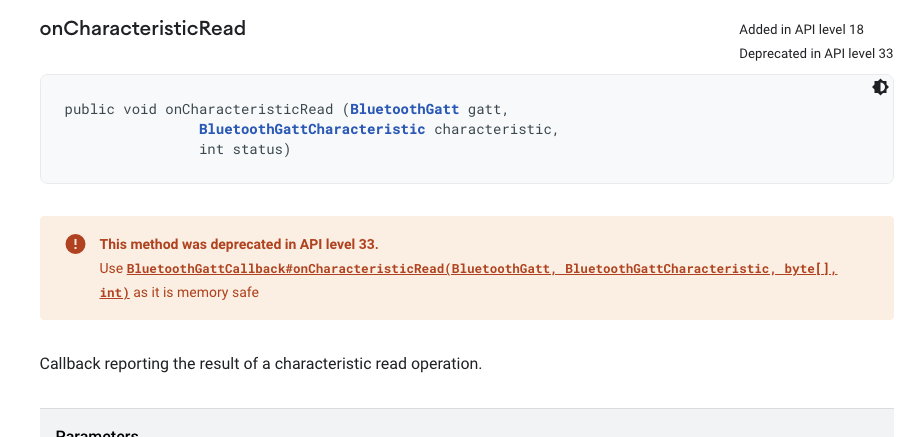Click the callback description paragraph
This screenshot has width=922, height=437.
(x=260, y=363)
